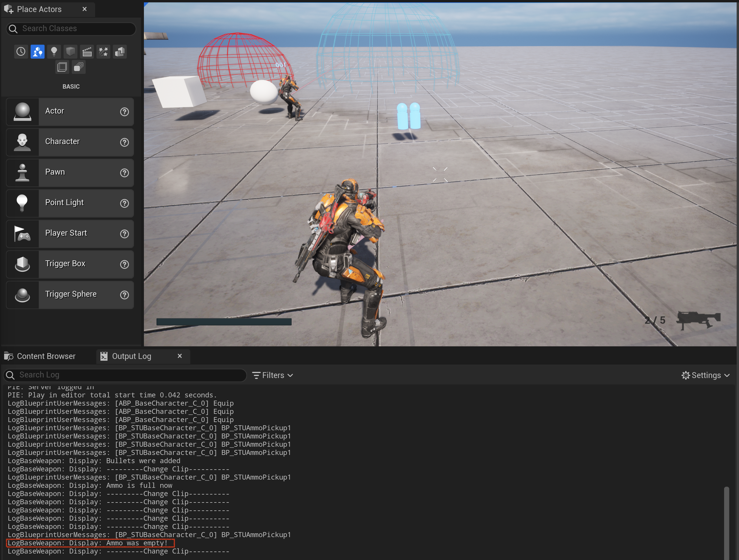This screenshot has width=739, height=560.
Task: Open help for the Pawn class
Action: point(125,173)
